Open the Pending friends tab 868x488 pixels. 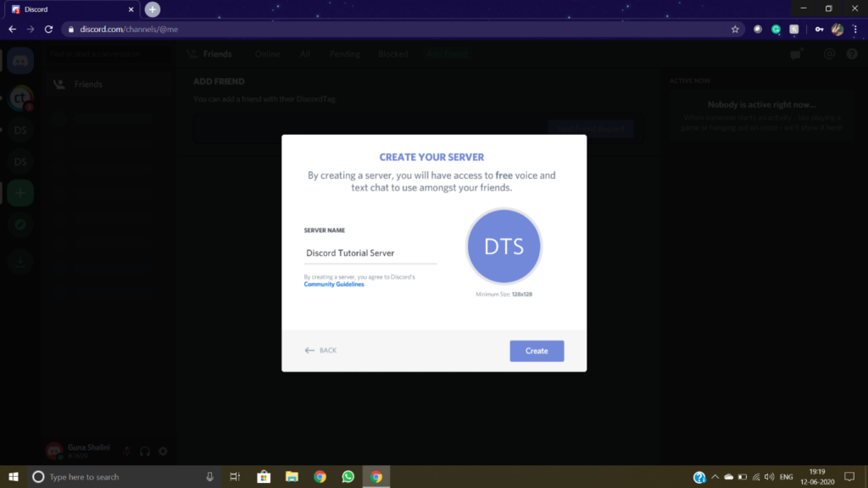coord(345,53)
